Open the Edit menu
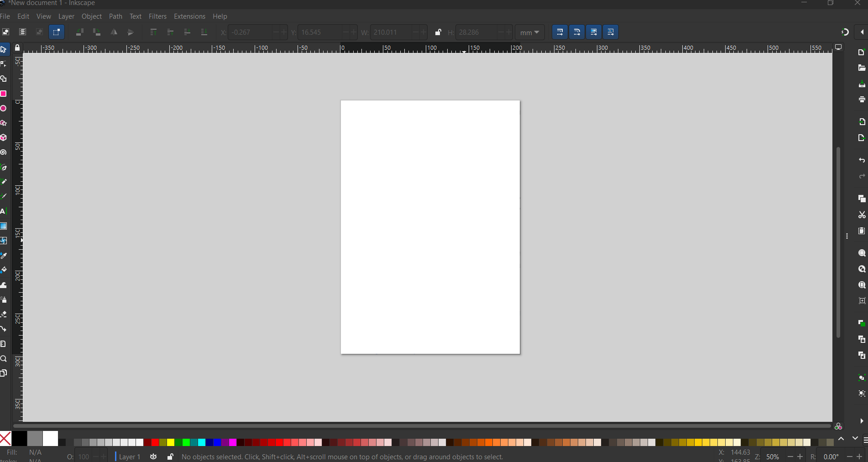The width and height of the screenshot is (868, 462). click(23, 16)
